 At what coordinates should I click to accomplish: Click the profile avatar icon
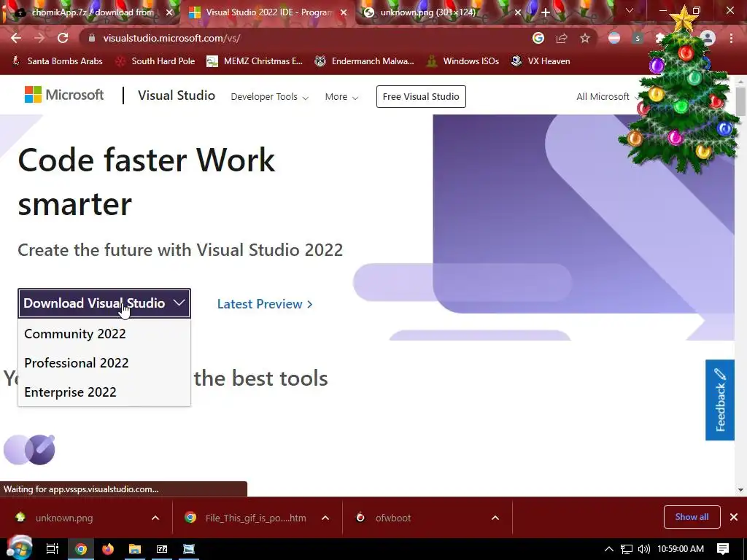tap(708, 38)
